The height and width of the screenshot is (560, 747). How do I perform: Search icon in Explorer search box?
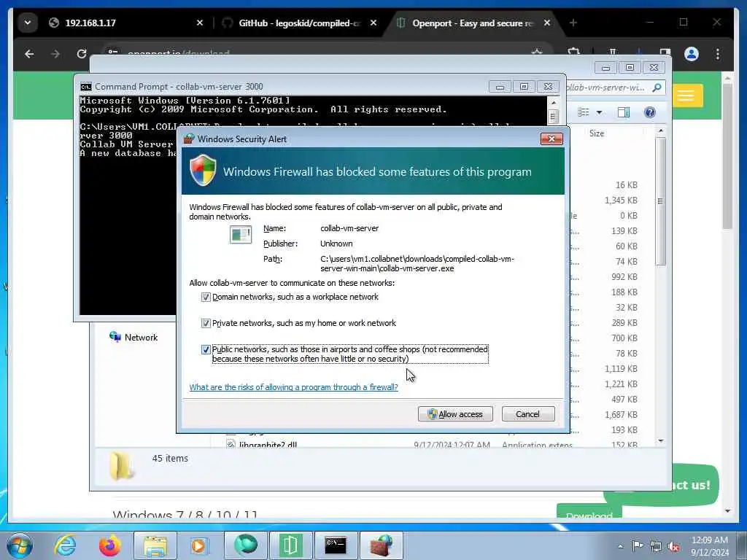pyautogui.click(x=657, y=87)
